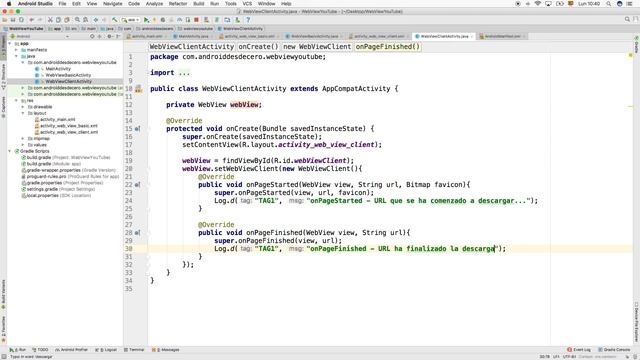The height and width of the screenshot is (360, 640).
Task: Collapse the res folder
Action: pos(17,100)
